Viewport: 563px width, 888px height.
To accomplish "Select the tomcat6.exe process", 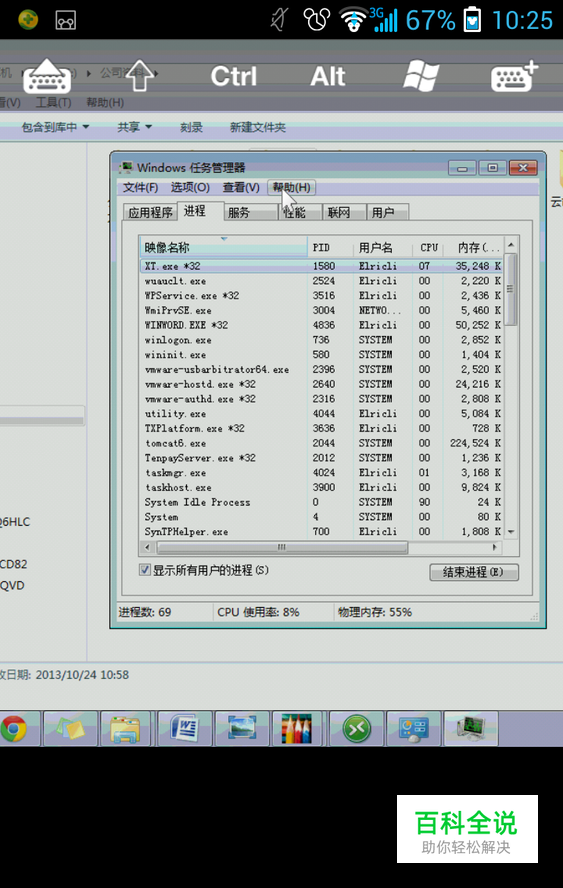I will (x=321, y=443).
